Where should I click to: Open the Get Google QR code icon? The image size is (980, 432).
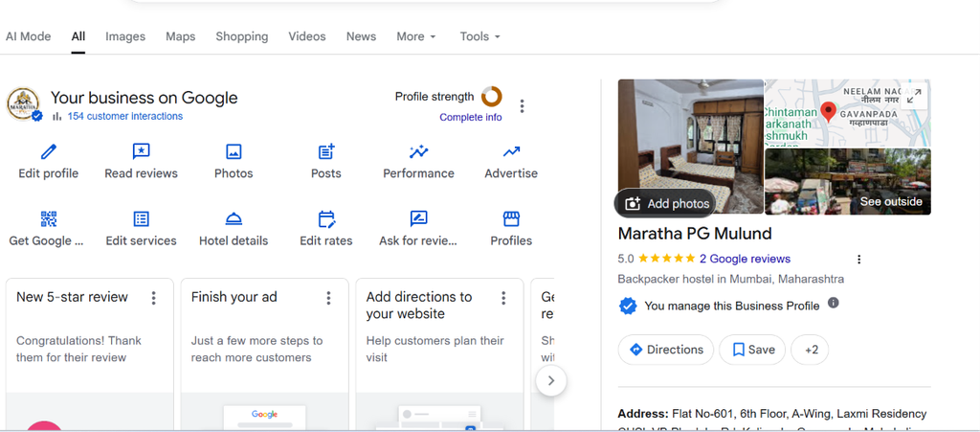tap(49, 218)
